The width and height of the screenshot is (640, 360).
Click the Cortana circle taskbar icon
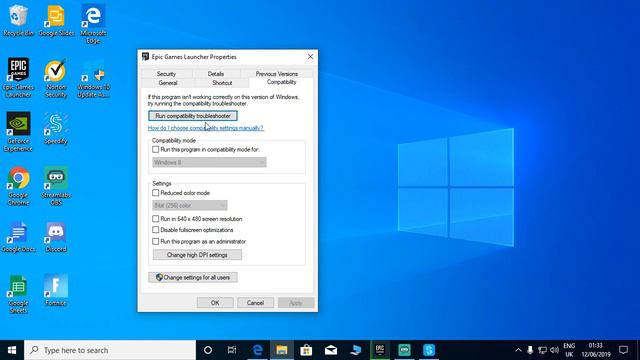coord(208,350)
